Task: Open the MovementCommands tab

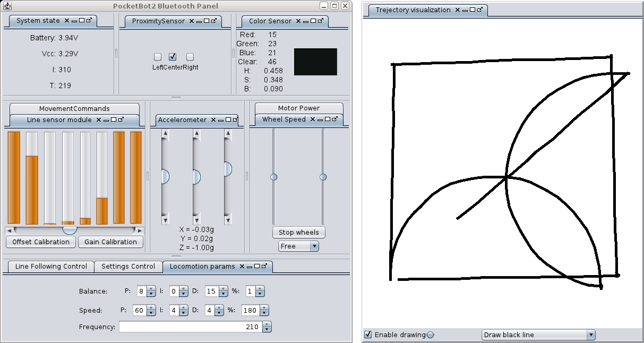Action: pyautogui.click(x=74, y=108)
